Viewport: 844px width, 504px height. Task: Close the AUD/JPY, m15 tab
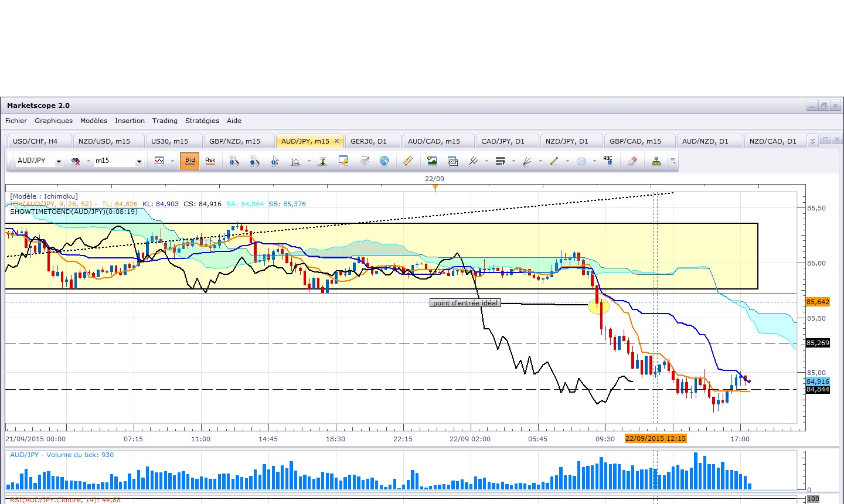[x=336, y=141]
